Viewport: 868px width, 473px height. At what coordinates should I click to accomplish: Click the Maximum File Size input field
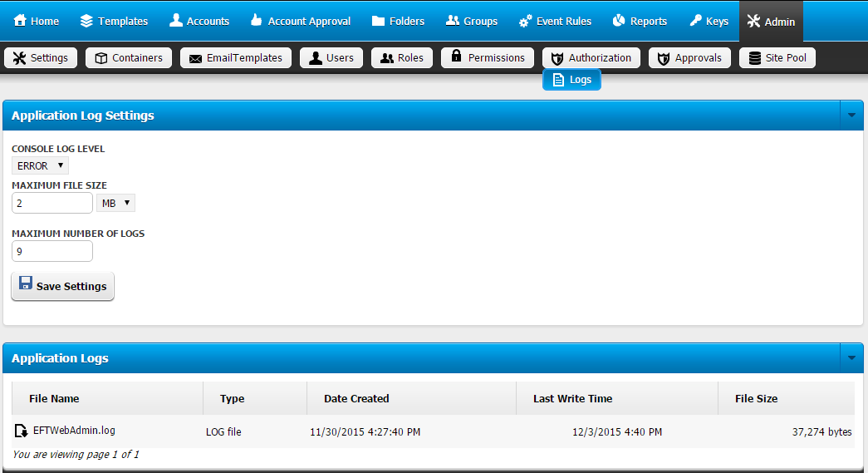52,203
